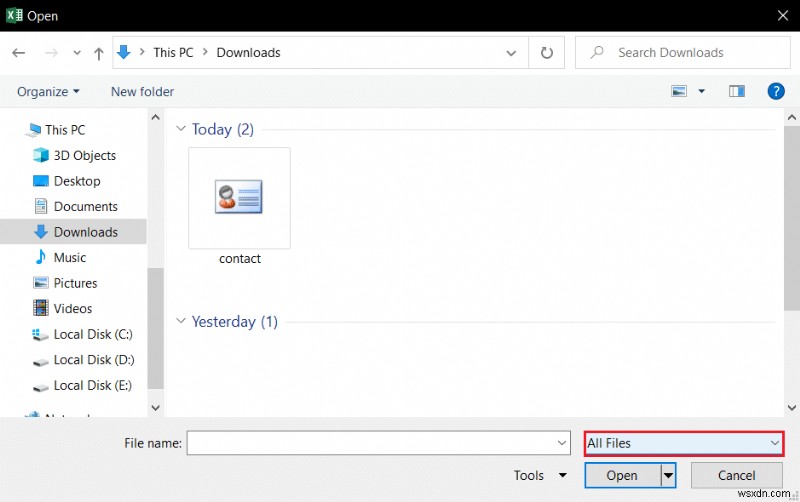Click the navigation pane scrollbar thumb
The image size is (800, 502).
pos(155,328)
